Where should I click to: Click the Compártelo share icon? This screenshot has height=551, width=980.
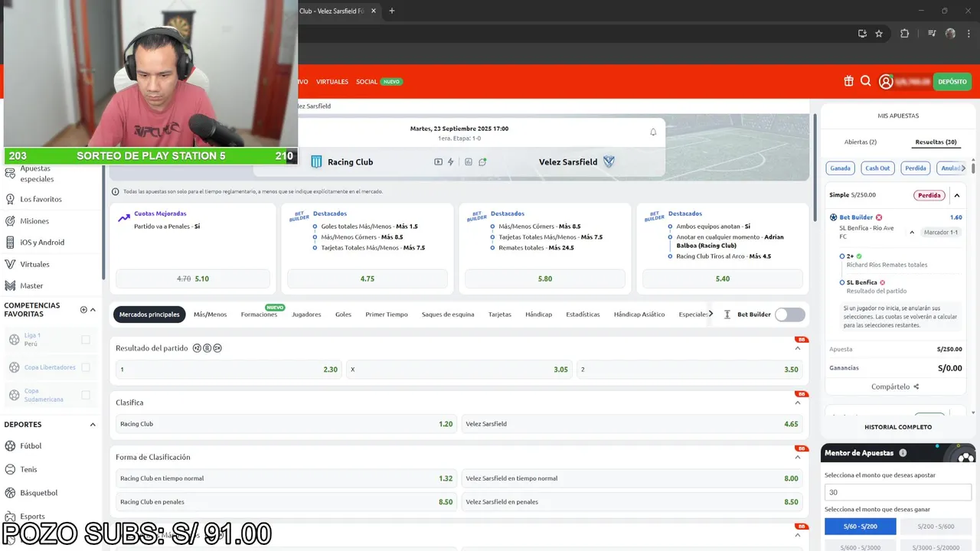pos(916,387)
